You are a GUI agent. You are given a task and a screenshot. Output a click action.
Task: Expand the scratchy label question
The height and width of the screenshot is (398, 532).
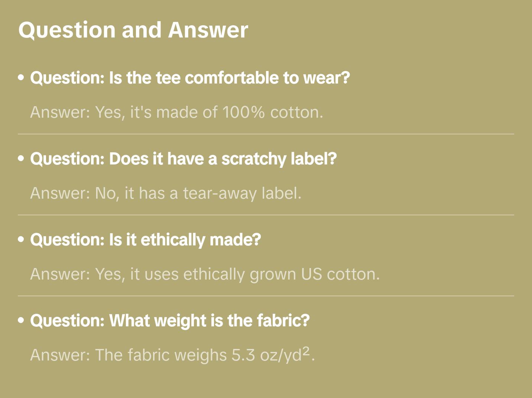click(183, 159)
